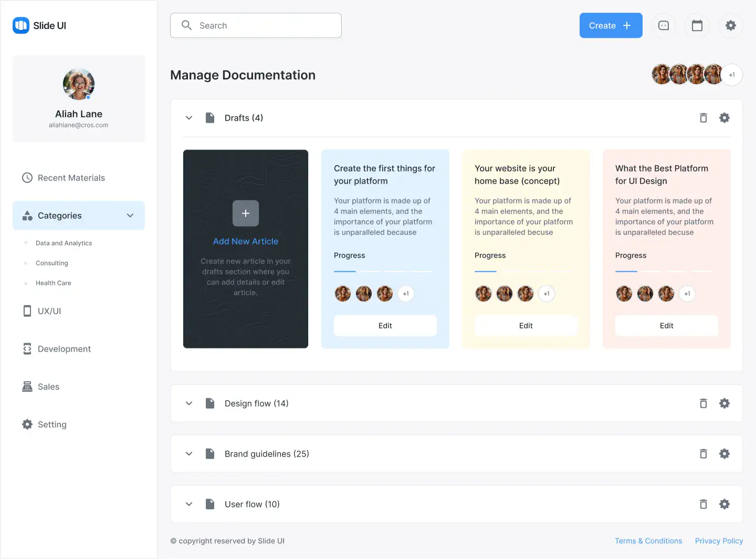Collapse the Drafts section chevron
756x559 pixels.
189,118
